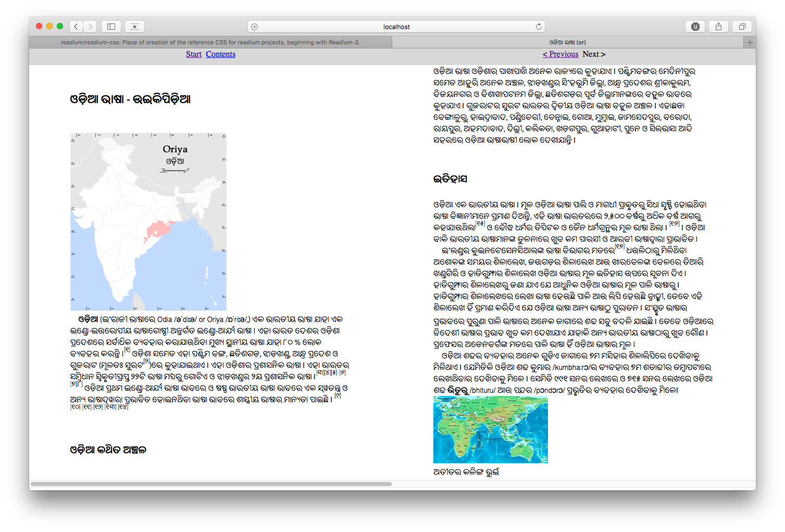Click the plus circle in address bar

pyautogui.click(x=255, y=27)
